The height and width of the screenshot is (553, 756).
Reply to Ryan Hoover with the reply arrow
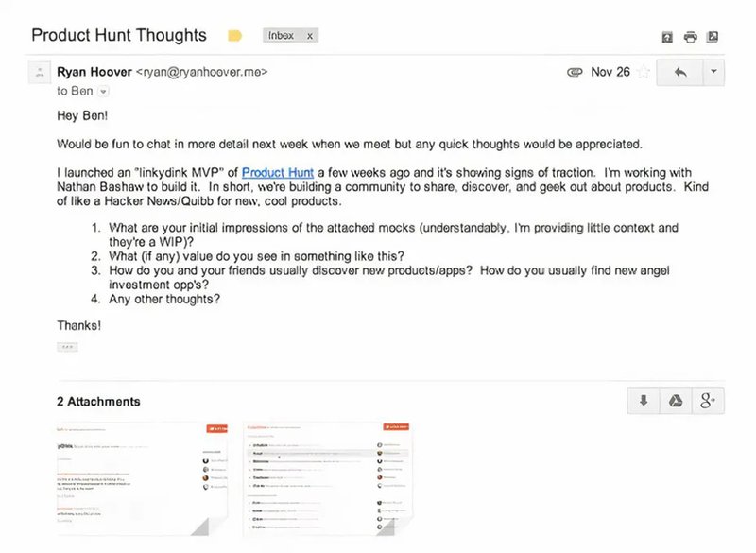pos(679,72)
